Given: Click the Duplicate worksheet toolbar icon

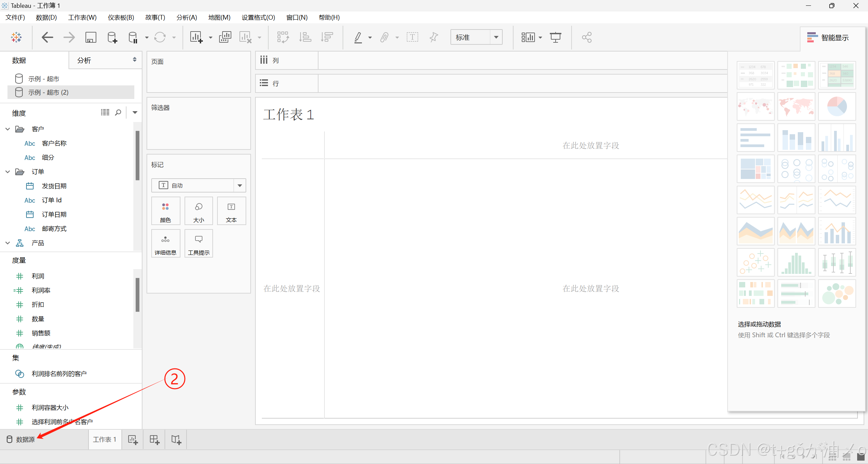Looking at the screenshot, I should point(225,37).
